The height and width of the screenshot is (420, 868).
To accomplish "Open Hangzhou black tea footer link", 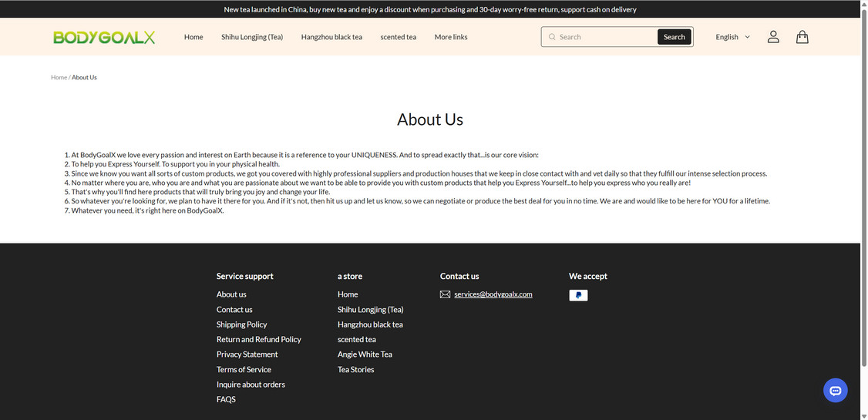I will tap(370, 324).
